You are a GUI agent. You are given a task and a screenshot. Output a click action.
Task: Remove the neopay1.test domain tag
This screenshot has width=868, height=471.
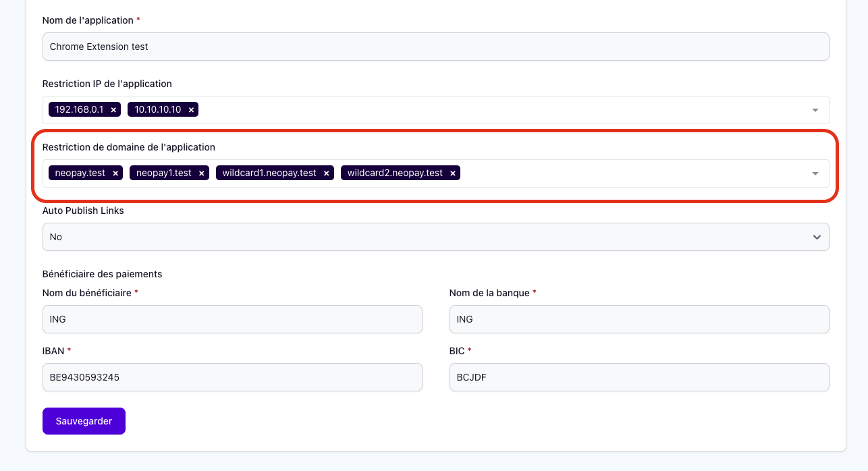tap(201, 173)
